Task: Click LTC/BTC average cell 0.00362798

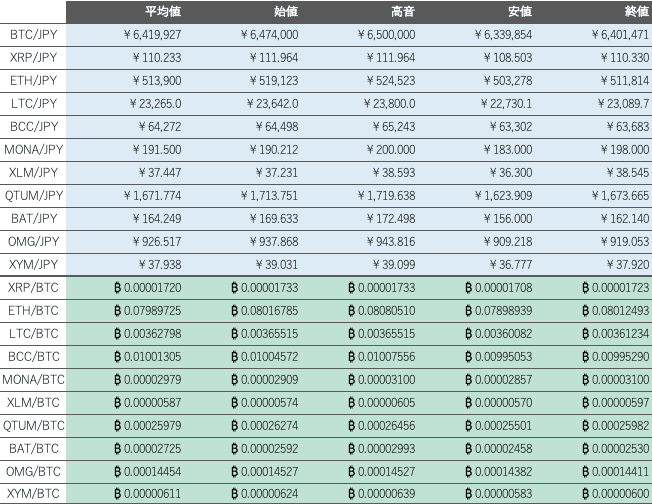Action: click(148, 334)
